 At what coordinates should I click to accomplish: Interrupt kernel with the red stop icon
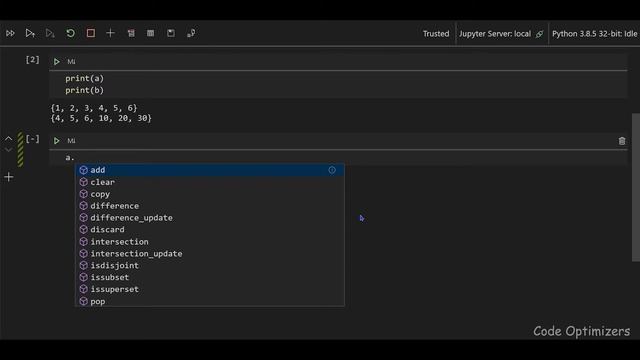[91, 33]
